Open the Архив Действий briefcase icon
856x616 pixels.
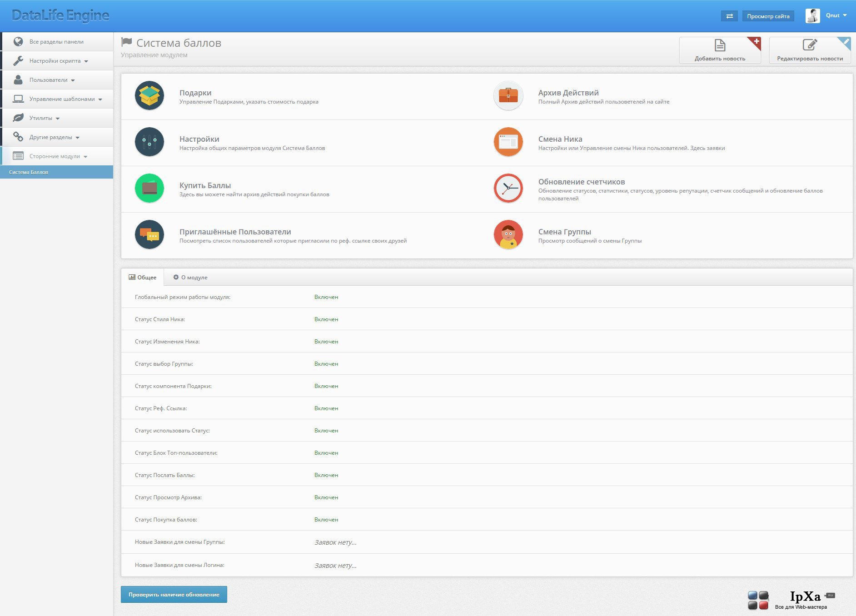[508, 95]
